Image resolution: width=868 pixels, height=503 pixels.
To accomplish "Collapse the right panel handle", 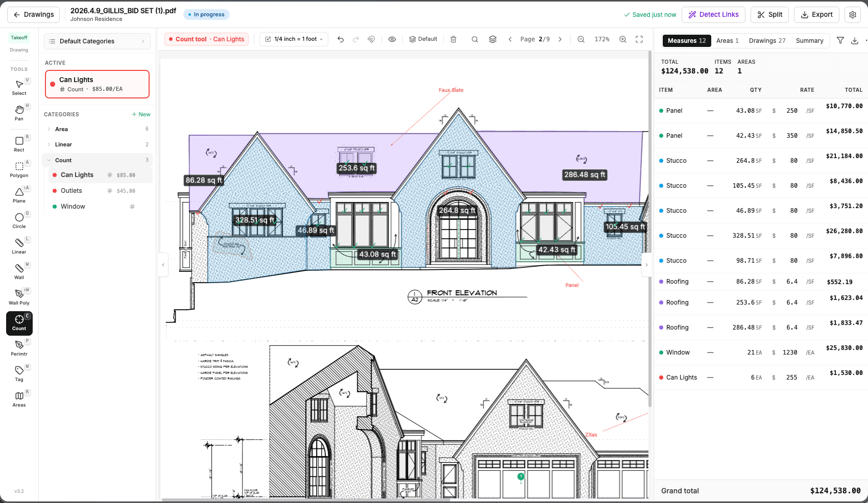I will tap(646, 265).
